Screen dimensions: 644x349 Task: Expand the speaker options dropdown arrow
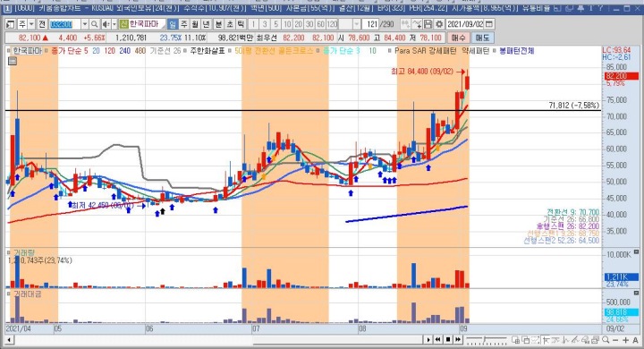coord(114,24)
